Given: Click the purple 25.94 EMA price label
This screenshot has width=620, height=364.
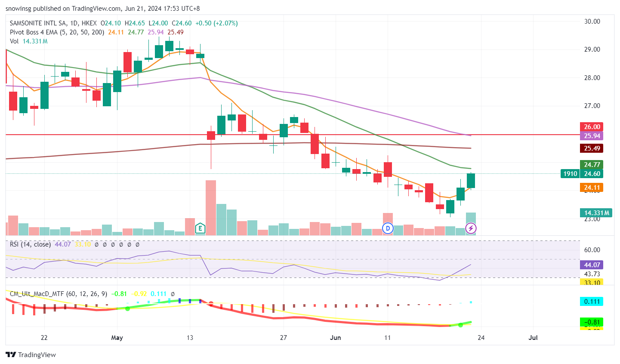Looking at the screenshot, I should point(592,136).
